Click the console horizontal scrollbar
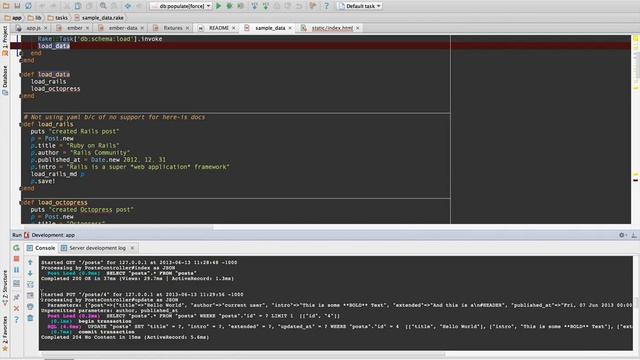The height and width of the screenshot is (360, 640). click(245, 354)
